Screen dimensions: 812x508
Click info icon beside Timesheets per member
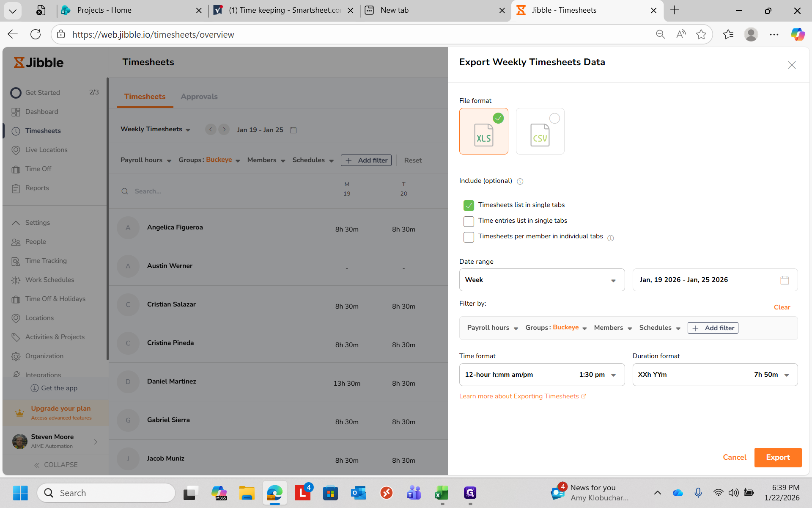click(610, 238)
